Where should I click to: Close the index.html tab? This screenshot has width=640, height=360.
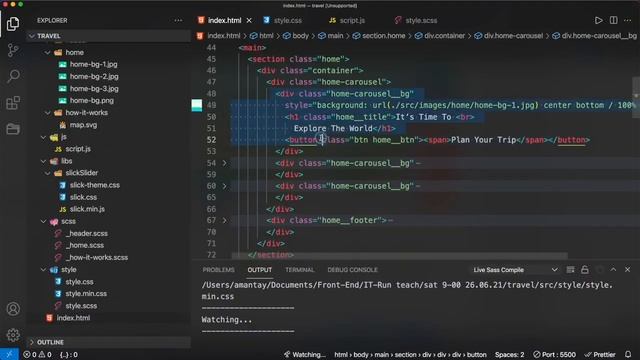pyautogui.click(x=249, y=20)
